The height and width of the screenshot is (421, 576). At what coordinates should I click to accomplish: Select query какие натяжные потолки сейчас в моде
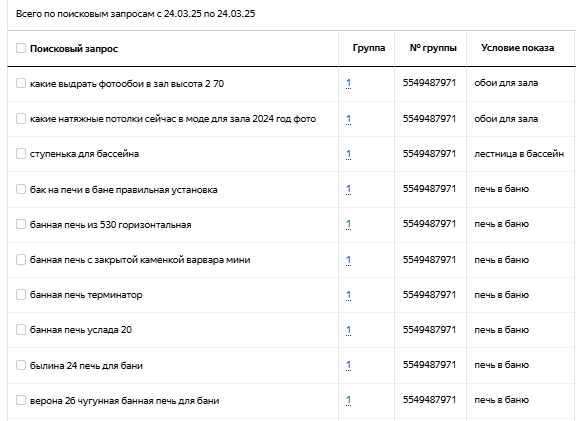click(173, 119)
